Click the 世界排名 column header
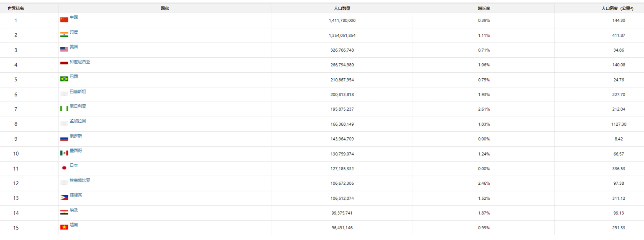 (16, 8)
